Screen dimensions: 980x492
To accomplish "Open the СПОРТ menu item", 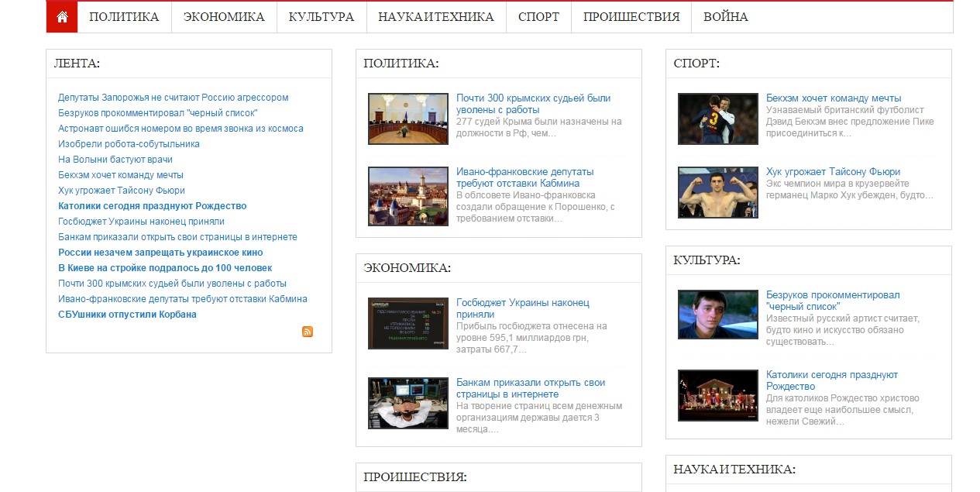I will coord(538,17).
